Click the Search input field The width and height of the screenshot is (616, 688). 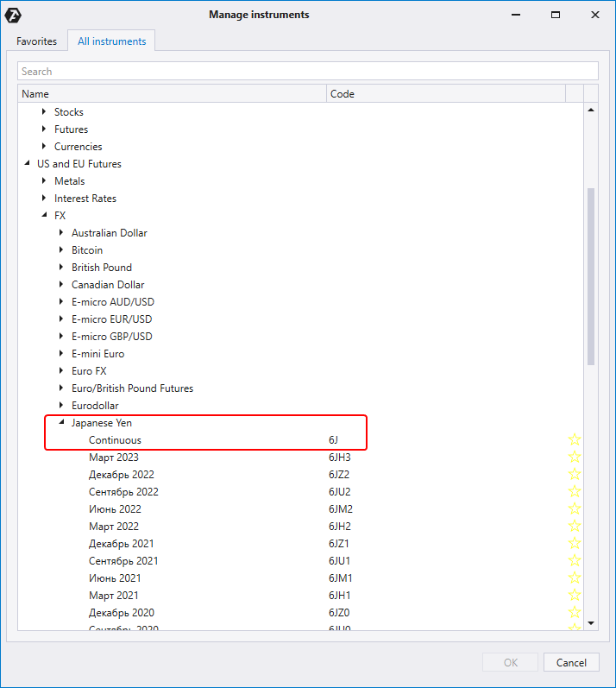[x=307, y=72]
